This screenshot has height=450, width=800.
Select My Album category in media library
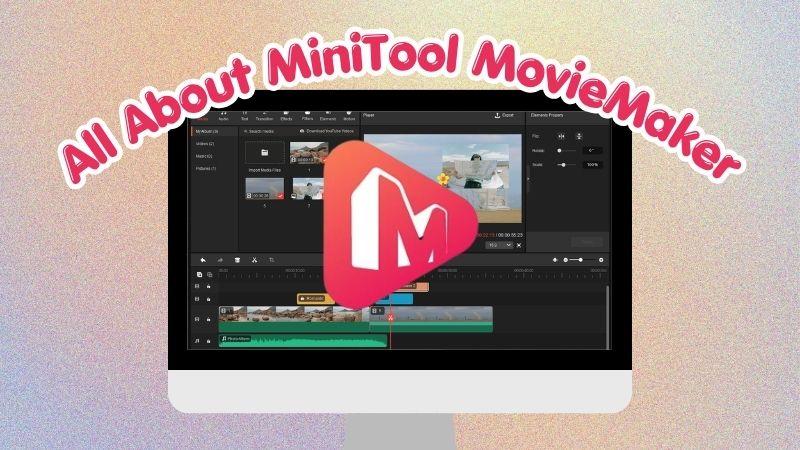[x=207, y=132]
